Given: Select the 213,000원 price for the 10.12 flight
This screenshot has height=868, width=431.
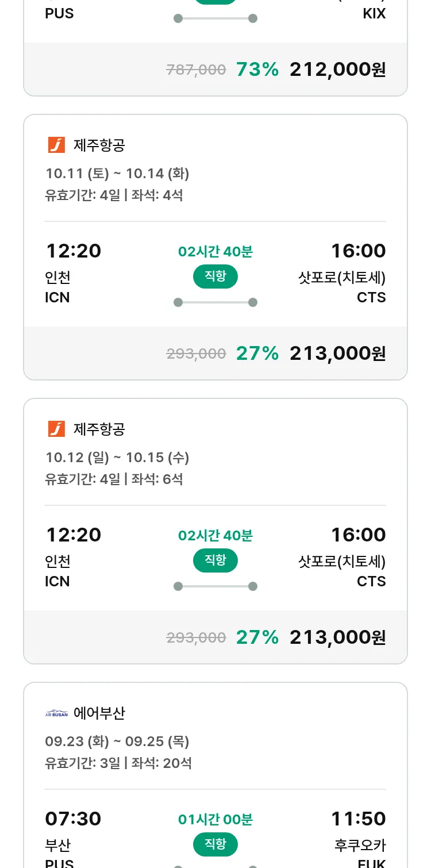Looking at the screenshot, I should (x=337, y=637).
